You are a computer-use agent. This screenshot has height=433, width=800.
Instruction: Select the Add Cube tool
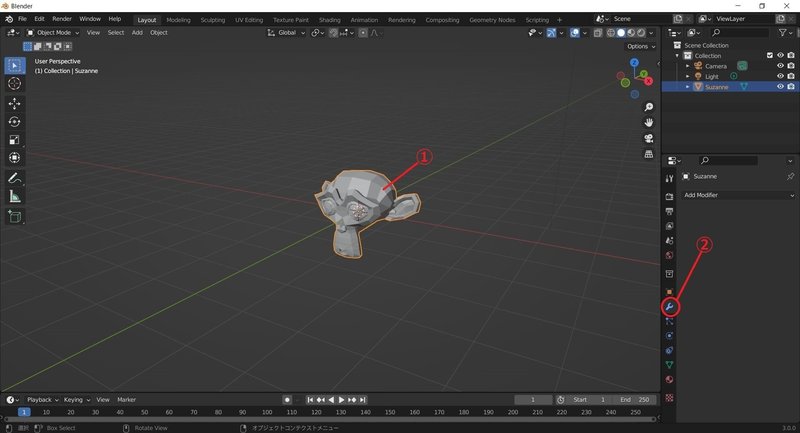point(14,216)
